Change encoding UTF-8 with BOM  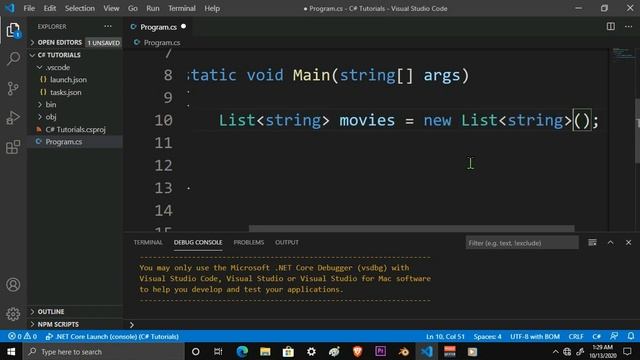(535, 336)
